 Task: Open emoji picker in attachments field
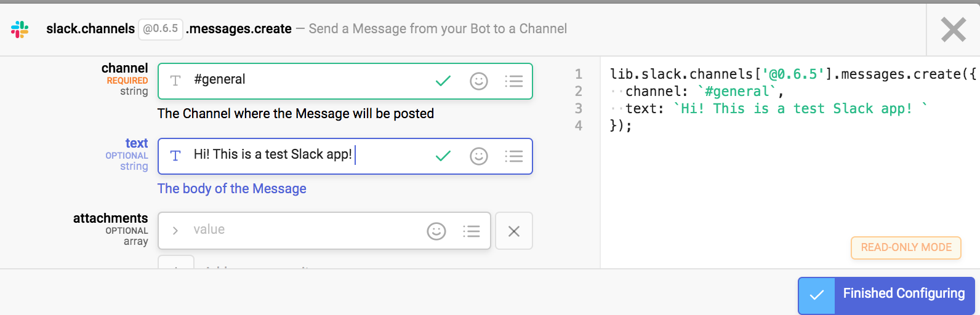coord(436,231)
